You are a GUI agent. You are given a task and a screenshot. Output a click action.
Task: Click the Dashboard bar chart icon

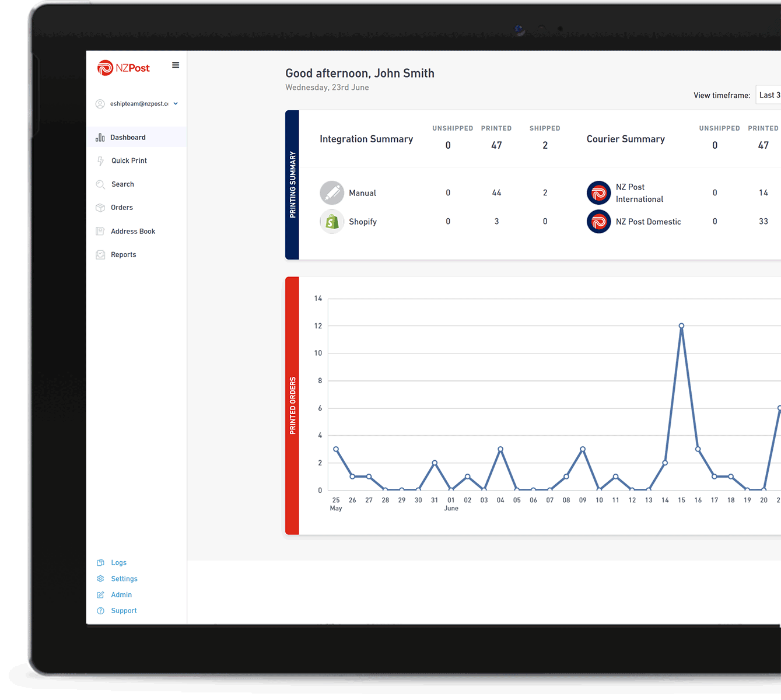coord(100,138)
